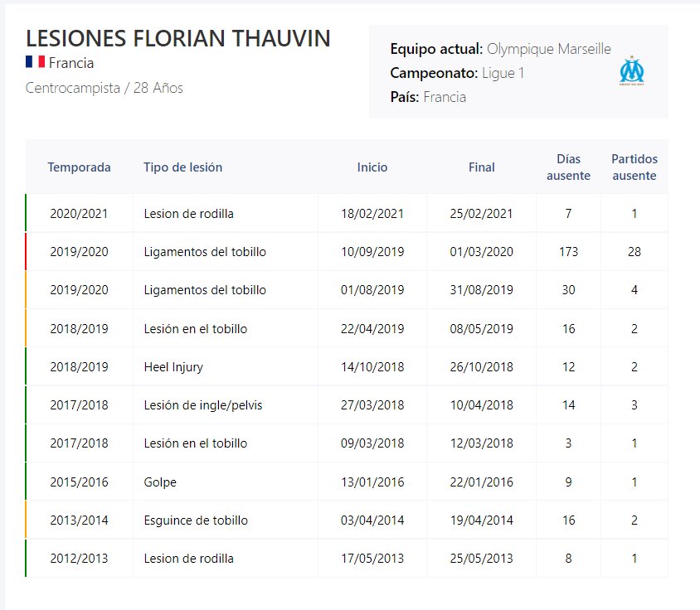Click the Lesión de ingle/pelvis entry

tap(203, 405)
